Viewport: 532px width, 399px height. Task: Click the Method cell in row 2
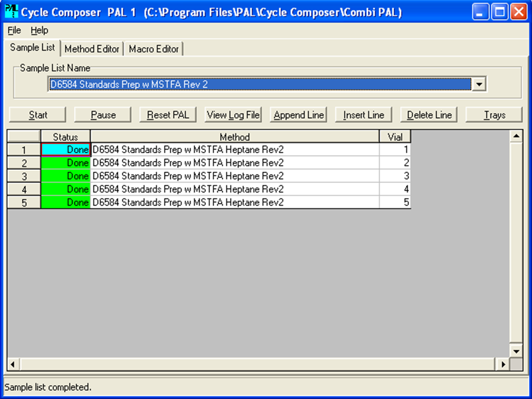coord(235,162)
